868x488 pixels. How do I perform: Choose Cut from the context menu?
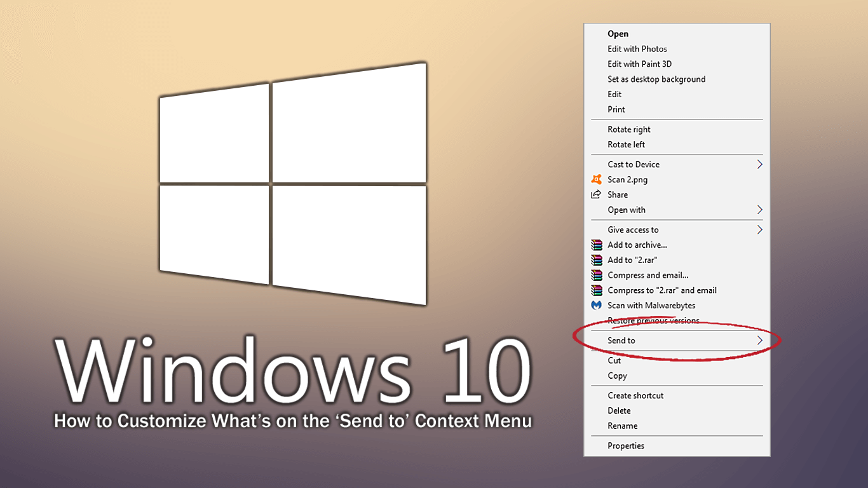point(614,360)
